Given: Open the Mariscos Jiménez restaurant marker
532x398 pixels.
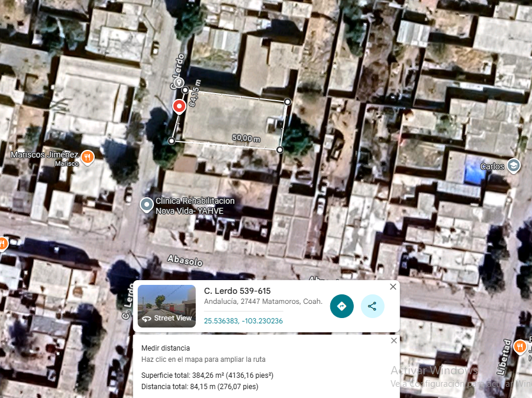Looking at the screenshot, I should [88, 157].
